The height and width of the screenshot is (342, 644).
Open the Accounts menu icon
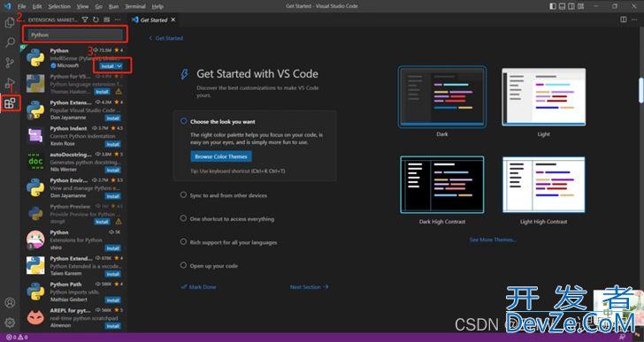tap(10, 302)
